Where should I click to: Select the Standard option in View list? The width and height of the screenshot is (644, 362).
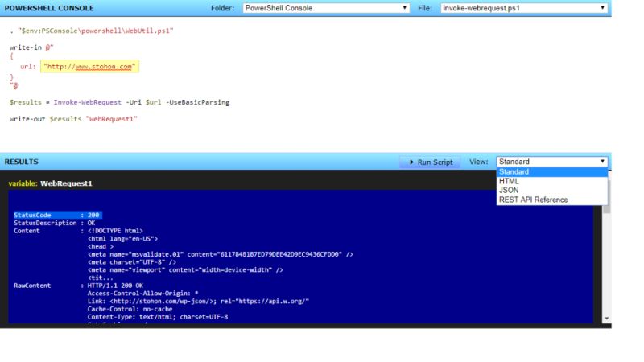[551, 172]
